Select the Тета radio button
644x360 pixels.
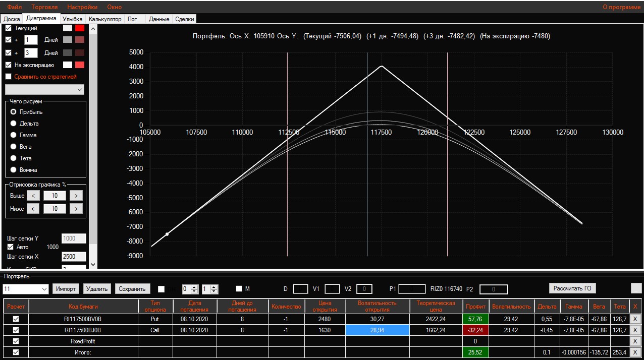14,158
